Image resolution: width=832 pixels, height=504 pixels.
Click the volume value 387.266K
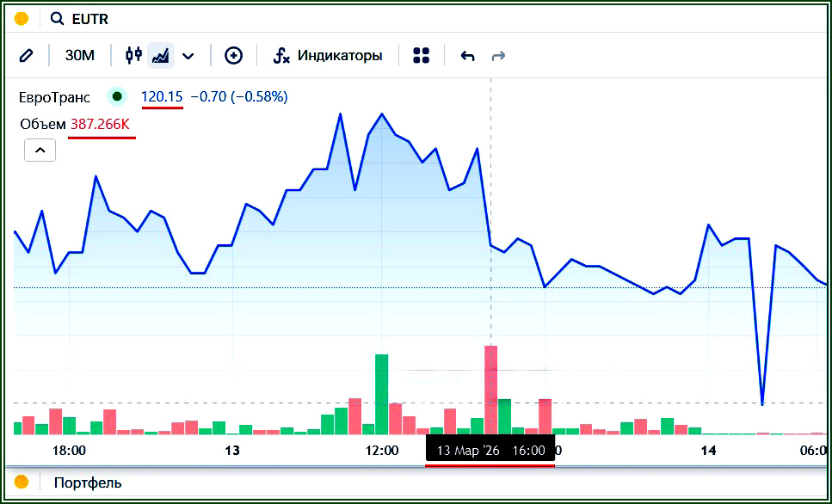click(x=101, y=124)
